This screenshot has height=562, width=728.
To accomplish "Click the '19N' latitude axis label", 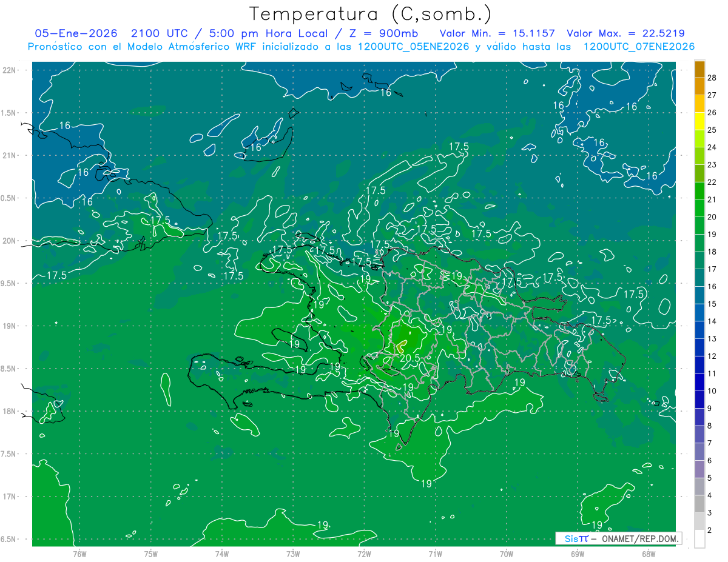I will (9, 326).
